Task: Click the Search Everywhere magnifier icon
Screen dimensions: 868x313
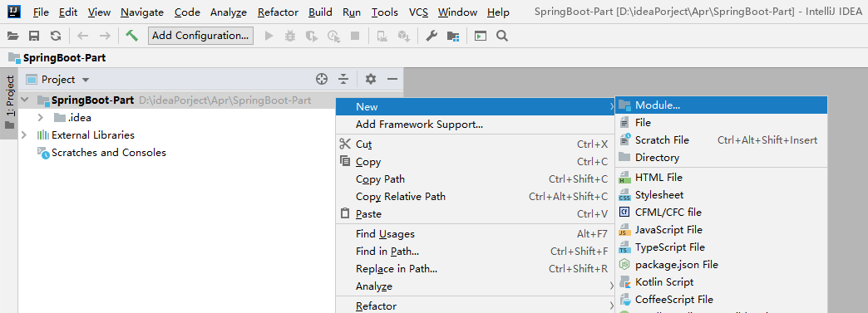Action: 502,36
